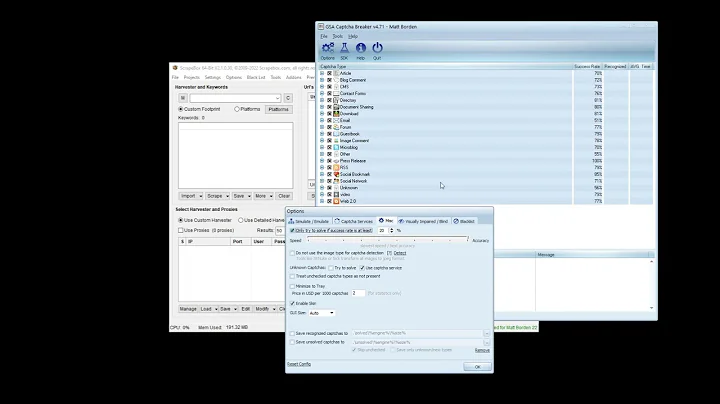
Task: Open the GUI Size Auto dropdown
Action: (x=321, y=313)
